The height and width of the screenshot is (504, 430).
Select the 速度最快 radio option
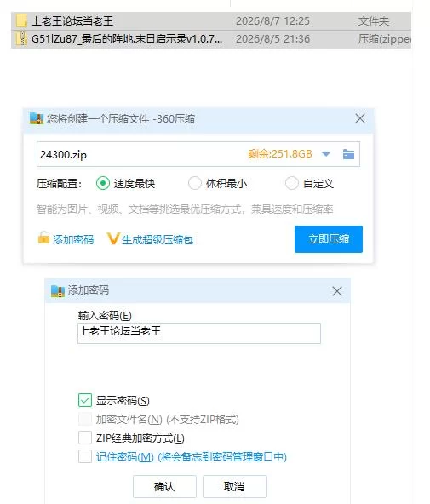pyautogui.click(x=103, y=183)
